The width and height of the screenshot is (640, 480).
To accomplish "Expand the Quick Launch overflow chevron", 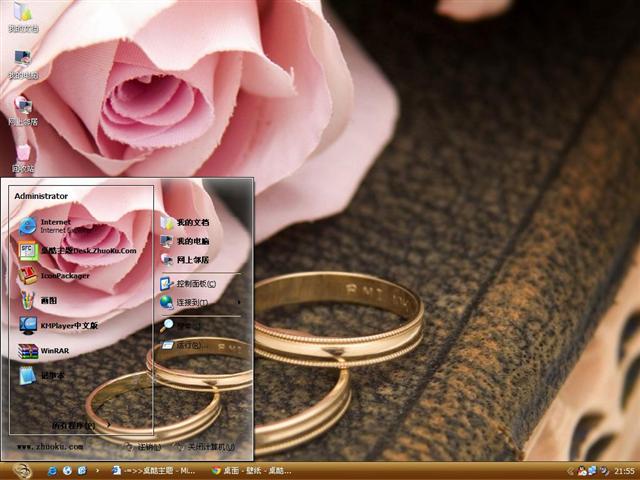I will tap(97, 471).
